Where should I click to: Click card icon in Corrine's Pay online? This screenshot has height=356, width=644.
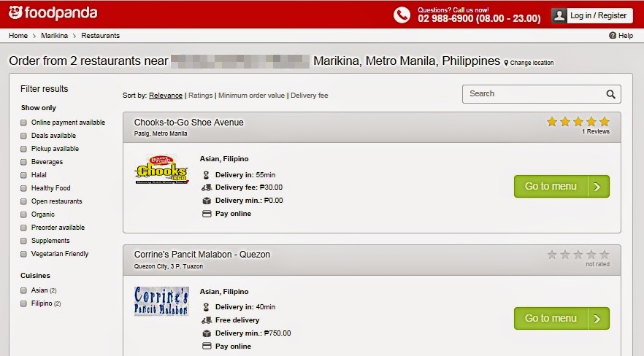tap(207, 347)
